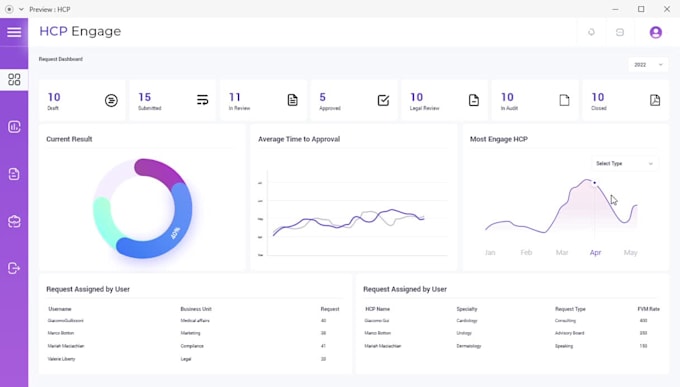Click the In Review document icon
680x387 pixels.
pos(293,100)
